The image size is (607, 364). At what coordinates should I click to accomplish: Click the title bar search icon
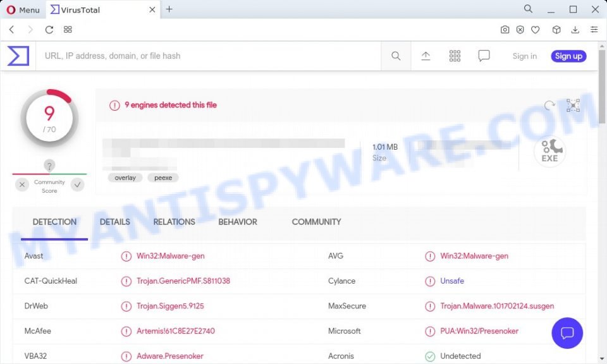tap(528, 9)
